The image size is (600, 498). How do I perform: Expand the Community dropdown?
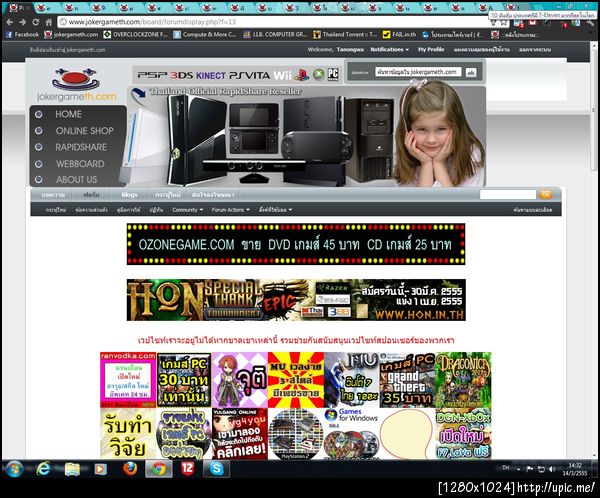pos(188,210)
